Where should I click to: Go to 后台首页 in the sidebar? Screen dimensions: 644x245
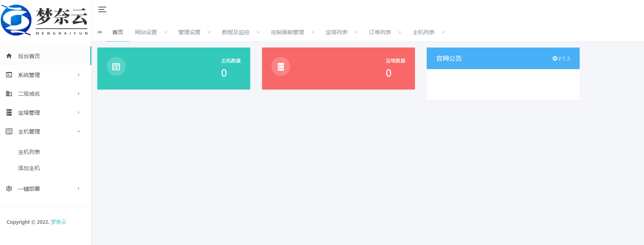[45, 56]
